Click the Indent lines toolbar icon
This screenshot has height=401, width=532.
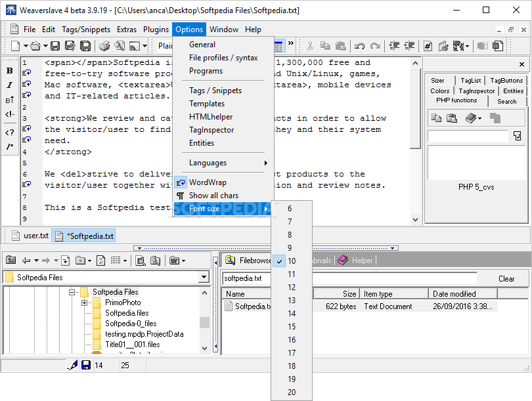coord(394,46)
